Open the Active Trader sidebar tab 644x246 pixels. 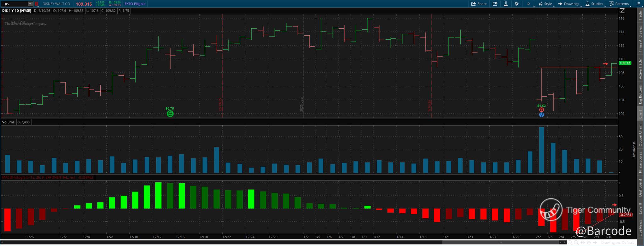(640, 68)
